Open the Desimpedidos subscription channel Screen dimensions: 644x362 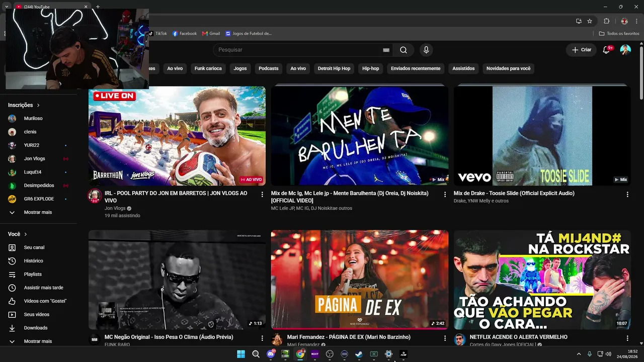38,186
